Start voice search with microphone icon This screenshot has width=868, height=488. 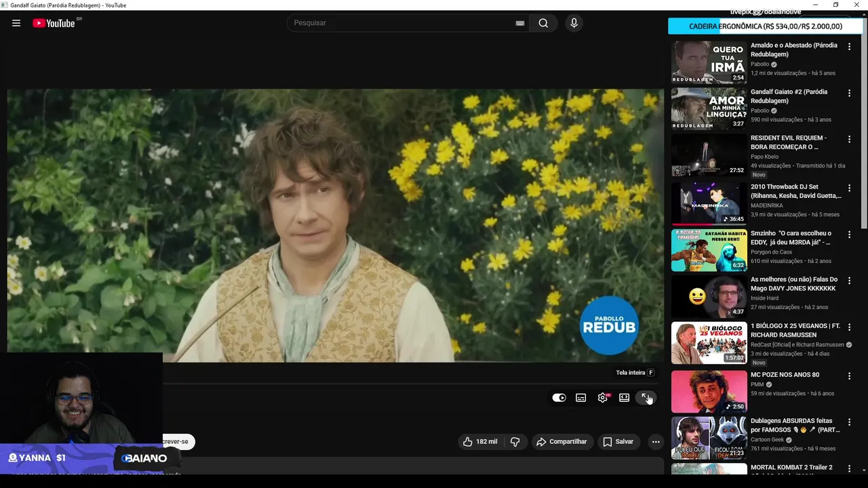(x=574, y=23)
